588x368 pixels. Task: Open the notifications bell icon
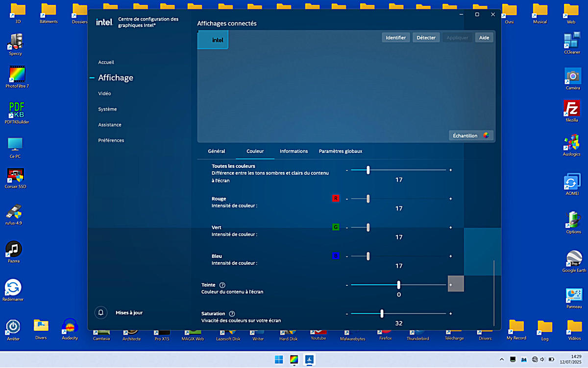click(x=101, y=312)
